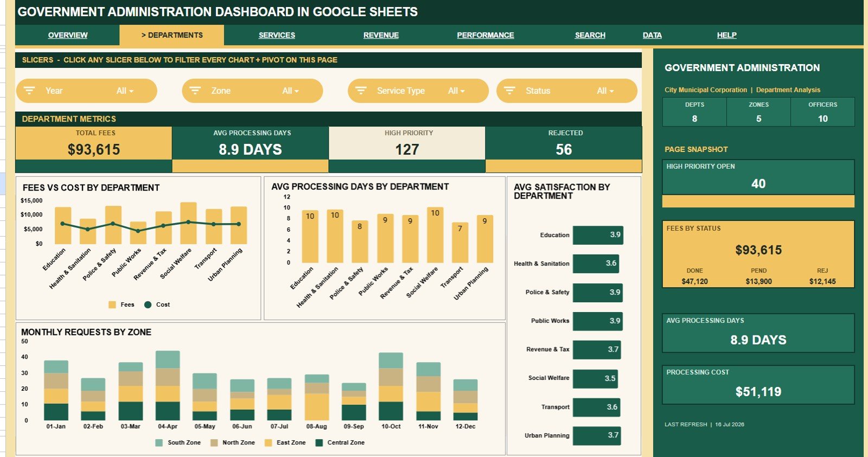Open the Year slicer All dropdown
The image size is (868, 457).
click(125, 91)
